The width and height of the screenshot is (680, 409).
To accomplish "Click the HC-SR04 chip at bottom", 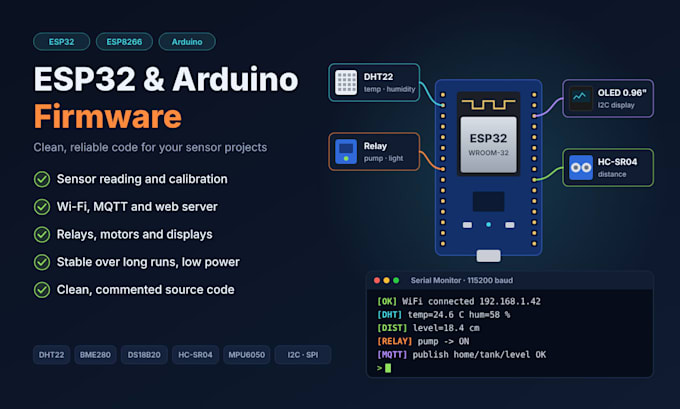I will coord(195,355).
